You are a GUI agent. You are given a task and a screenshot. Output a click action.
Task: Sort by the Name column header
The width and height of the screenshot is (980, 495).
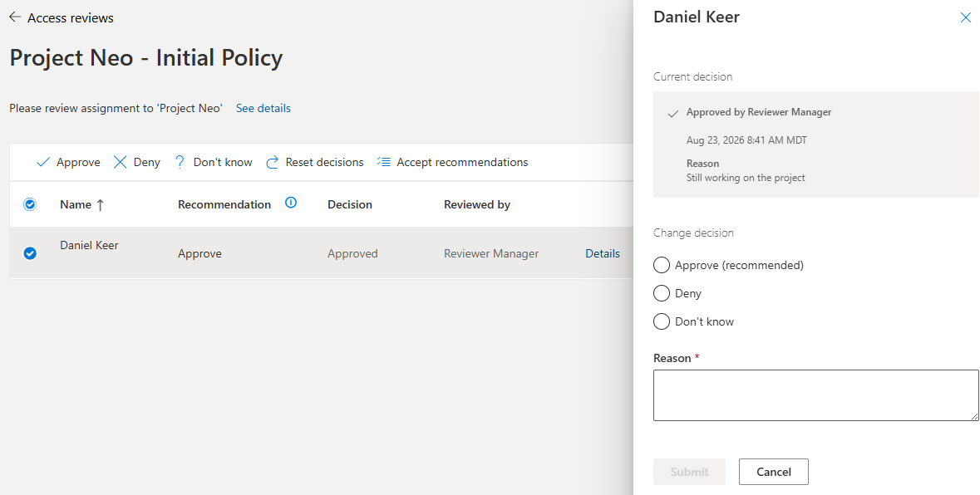pos(82,205)
